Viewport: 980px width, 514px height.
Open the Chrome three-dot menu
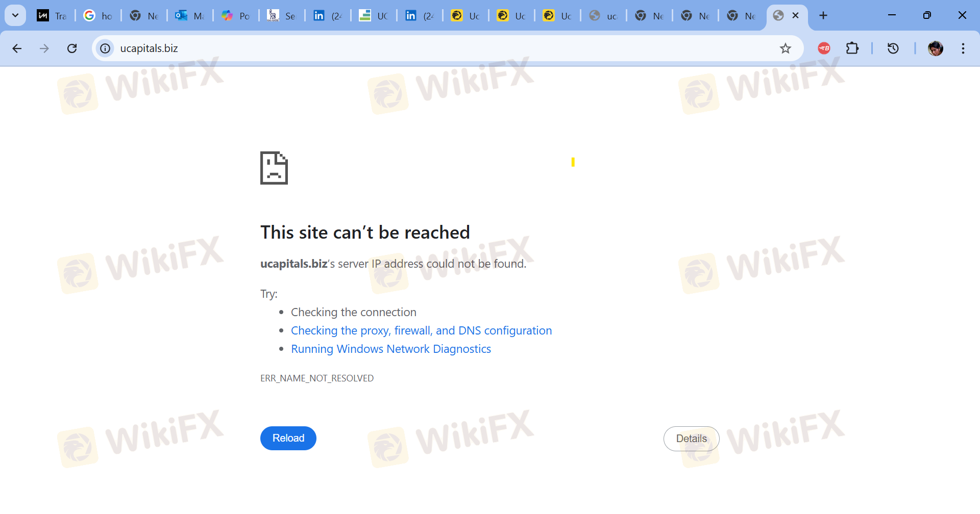click(x=963, y=48)
